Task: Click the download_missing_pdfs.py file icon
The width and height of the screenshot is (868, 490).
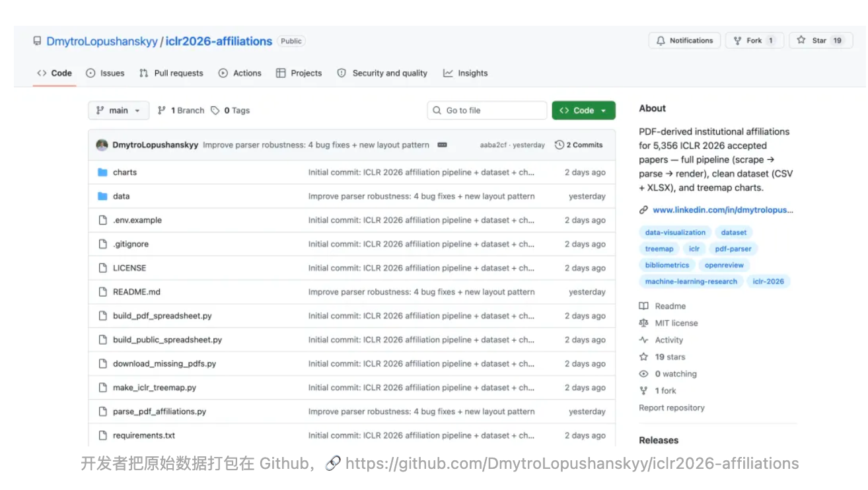Action: coord(102,364)
